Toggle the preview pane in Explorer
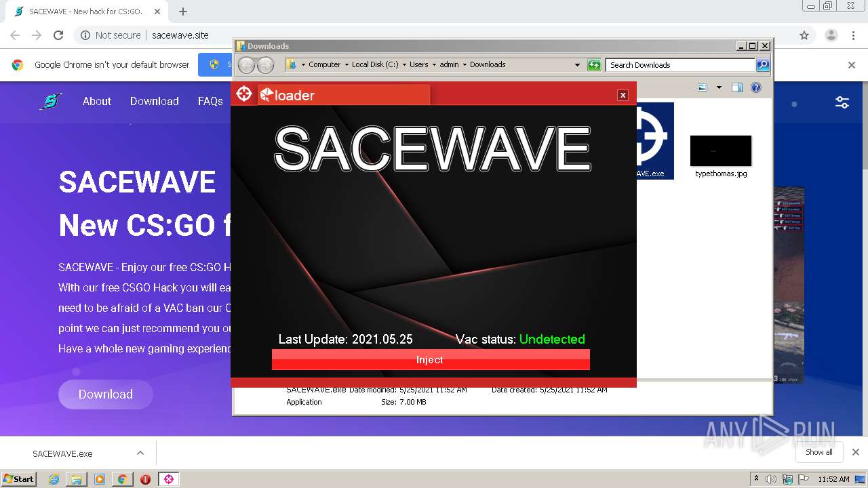This screenshot has width=868, height=488. pos(737,87)
